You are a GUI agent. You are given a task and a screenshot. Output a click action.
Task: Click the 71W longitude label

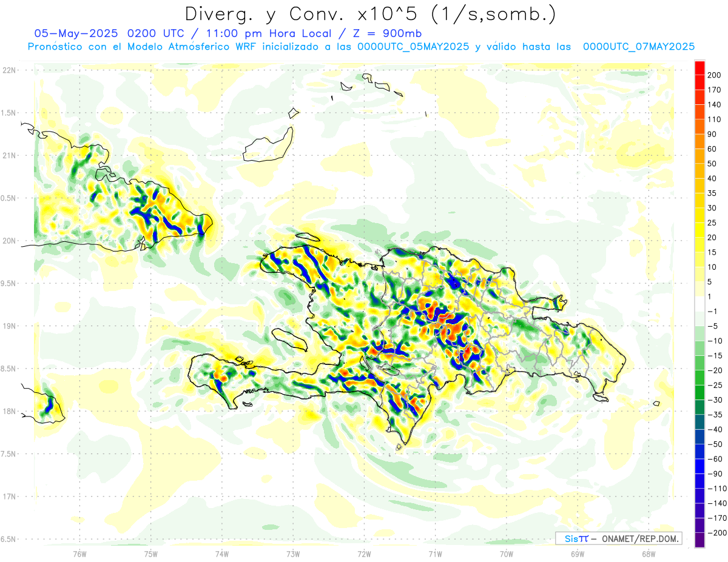pos(435,554)
